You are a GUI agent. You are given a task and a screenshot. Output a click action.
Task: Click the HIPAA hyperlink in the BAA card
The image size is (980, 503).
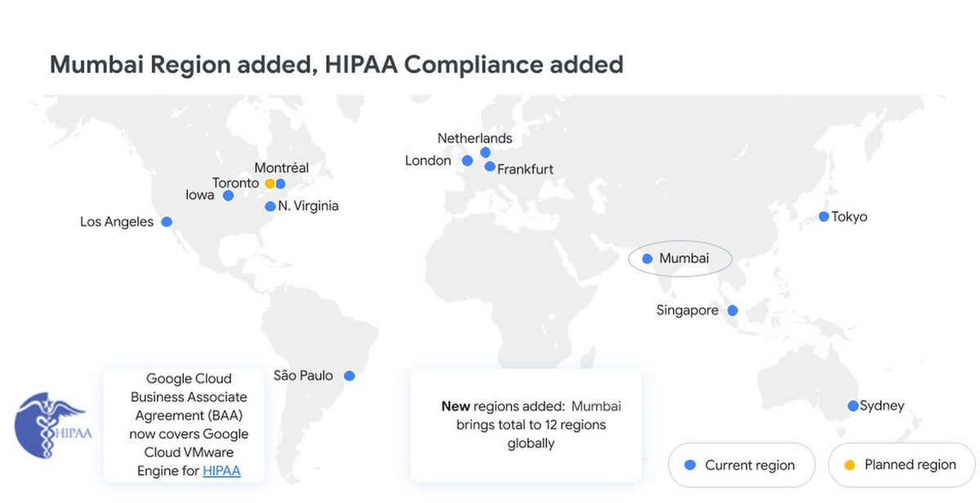(221, 470)
